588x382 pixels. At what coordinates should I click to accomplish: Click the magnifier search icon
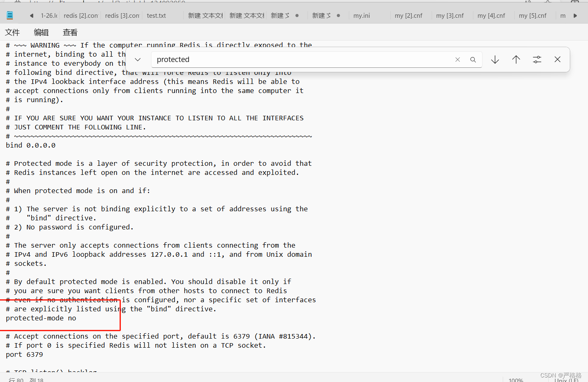473,60
